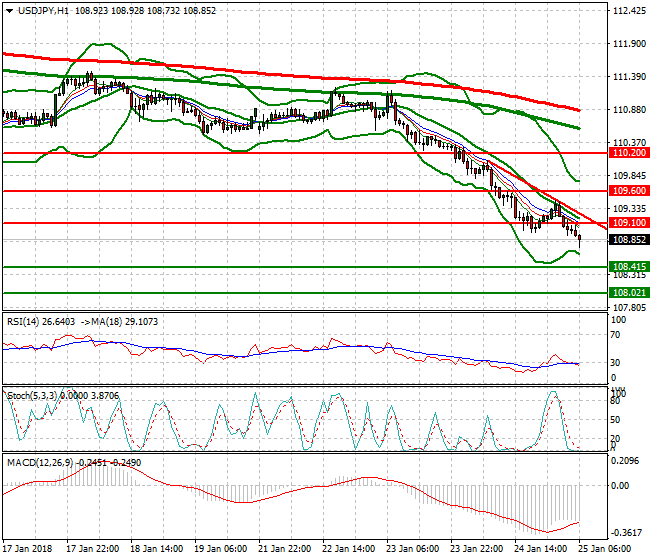The image size is (650, 560).
Task: Click the triangle icon beside USDJPY,H1
Action: [x=7, y=10]
